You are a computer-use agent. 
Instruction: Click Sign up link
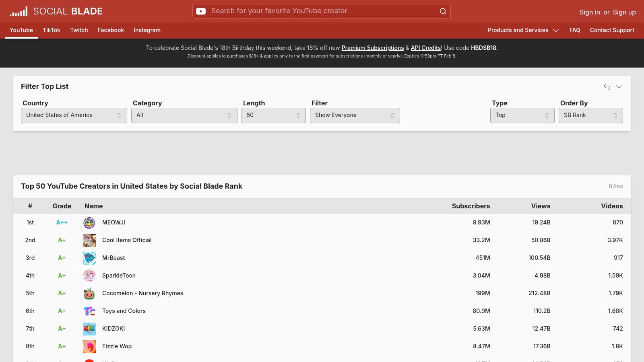pyautogui.click(x=624, y=12)
